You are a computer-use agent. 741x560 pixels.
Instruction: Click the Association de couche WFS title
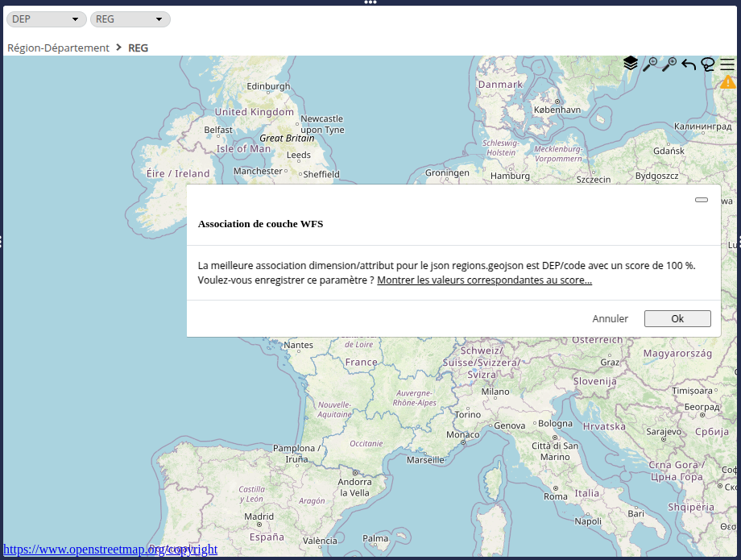point(260,224)
